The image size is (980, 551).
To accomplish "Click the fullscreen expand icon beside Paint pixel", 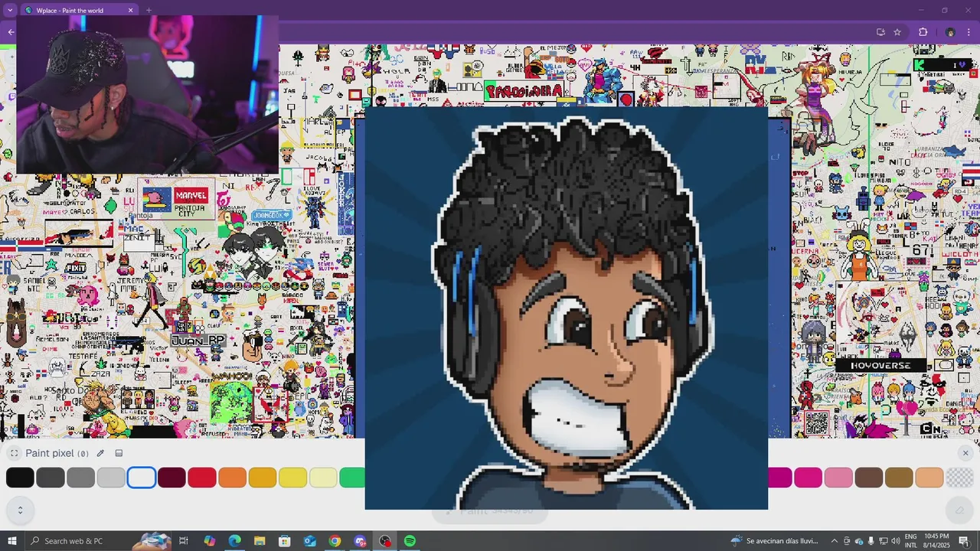I will click(14, 453).
